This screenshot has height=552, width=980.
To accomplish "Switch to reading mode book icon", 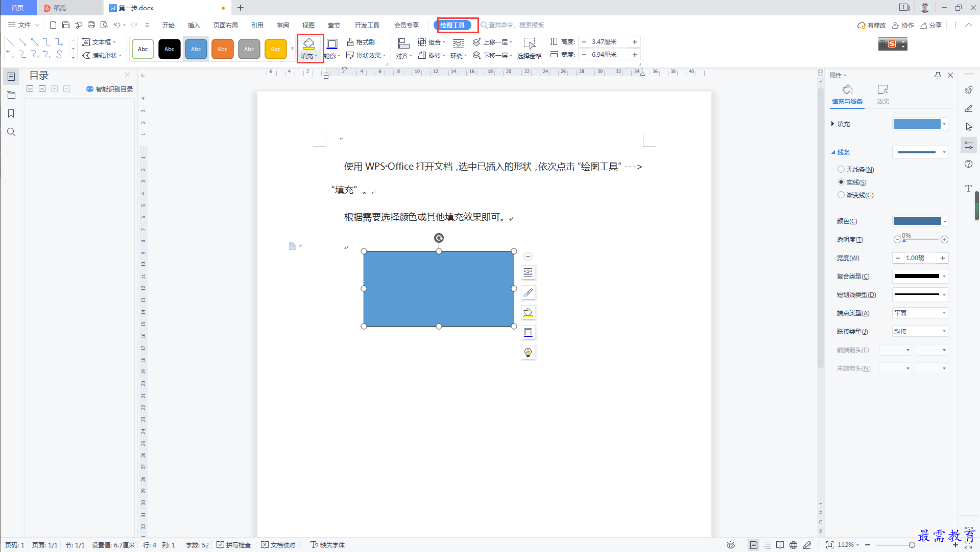I will pos(780,545).
